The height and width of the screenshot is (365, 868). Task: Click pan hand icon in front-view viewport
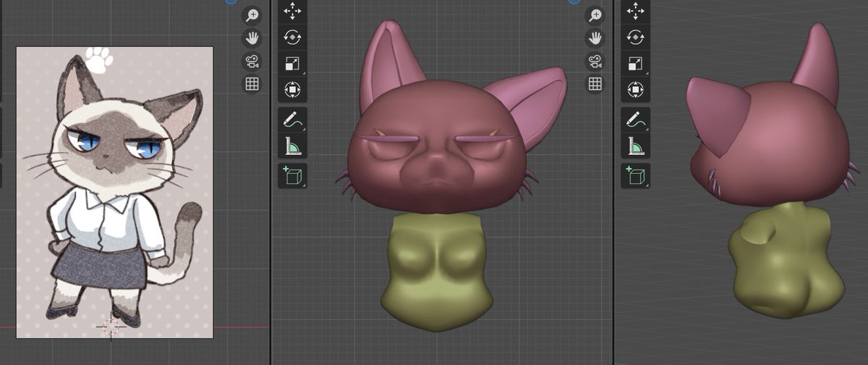[595, 38]
